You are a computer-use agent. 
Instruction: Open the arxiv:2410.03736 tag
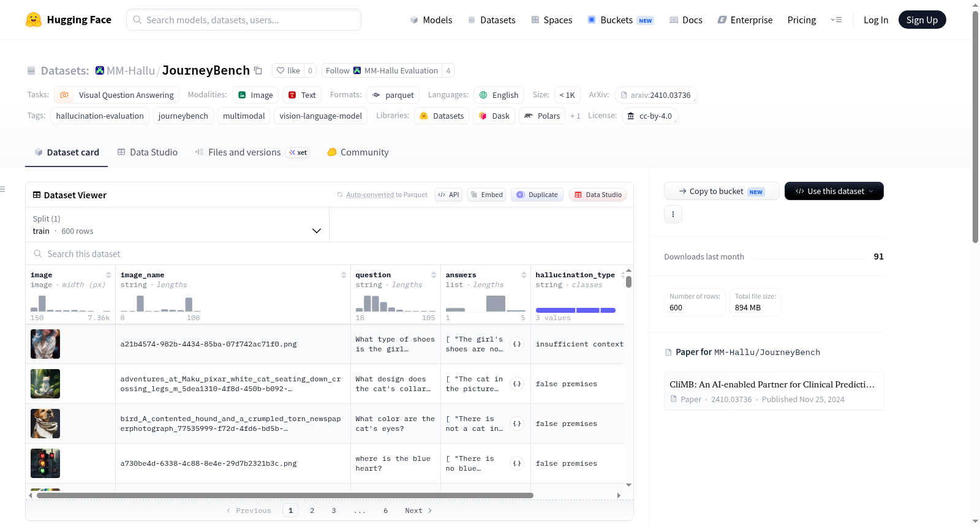point(655,95)
